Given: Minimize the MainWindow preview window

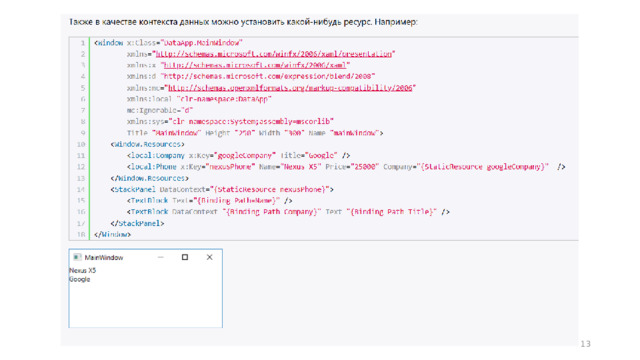Looking at the screenshot, I should click(160, 257).
